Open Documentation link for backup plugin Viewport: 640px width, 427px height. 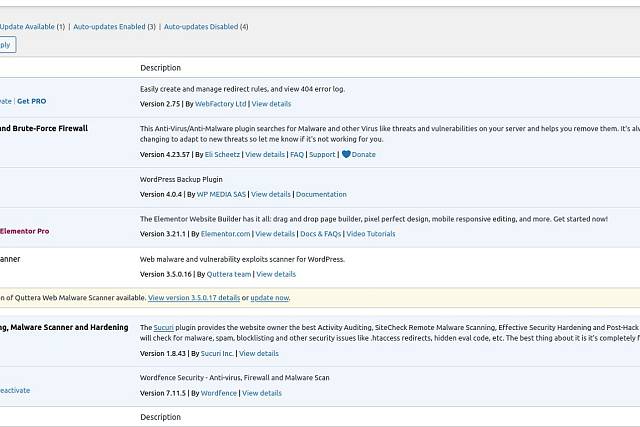click(321, 195)
